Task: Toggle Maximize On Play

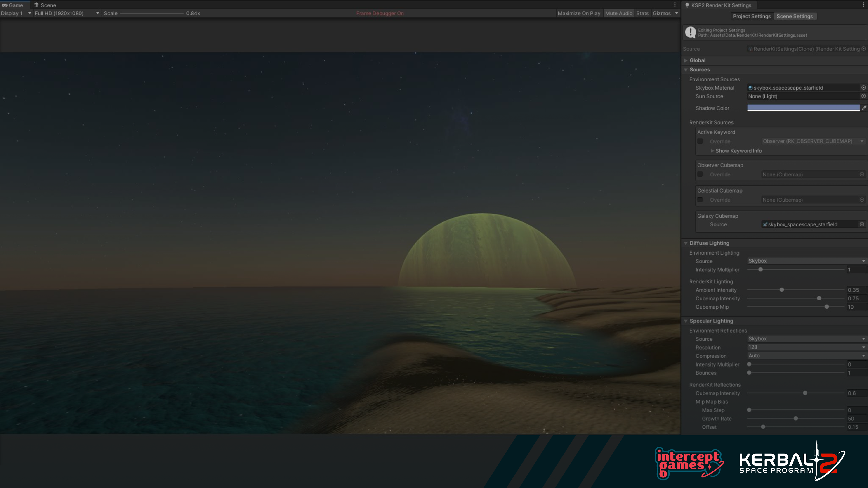Action: coord(579,14)
